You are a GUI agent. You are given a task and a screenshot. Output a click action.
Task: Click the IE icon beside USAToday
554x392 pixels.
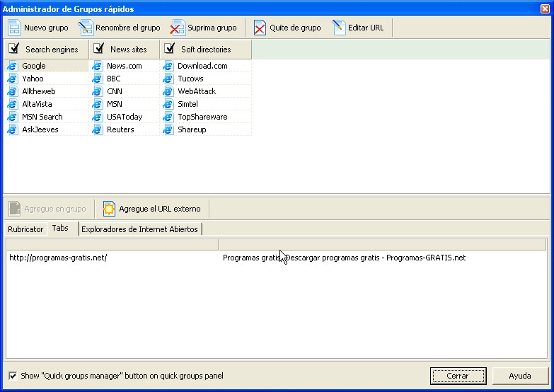pos(98,117)
